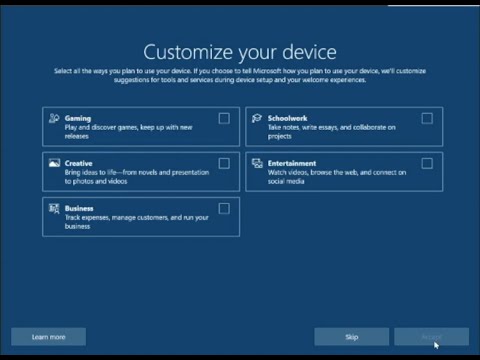This screenshot has height=360, width=480.
Task: Click the Business title text
Action: [x=79, y=208]
